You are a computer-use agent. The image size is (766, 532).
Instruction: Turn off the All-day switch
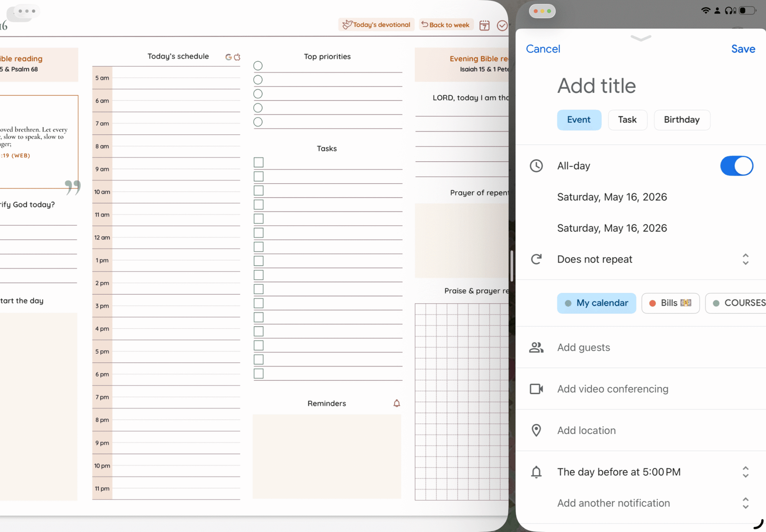click(736, 166)
